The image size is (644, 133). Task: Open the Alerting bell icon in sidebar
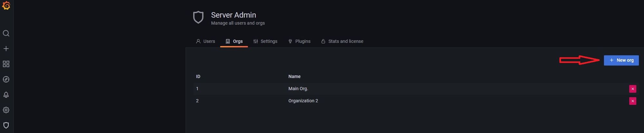6,95
